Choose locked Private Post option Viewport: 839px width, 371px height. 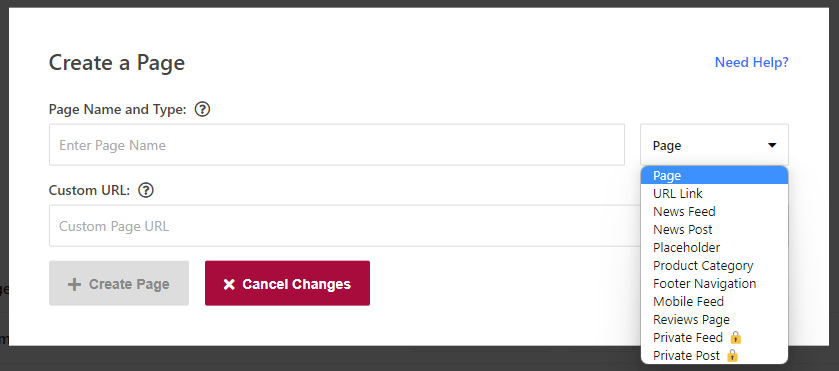714,355
